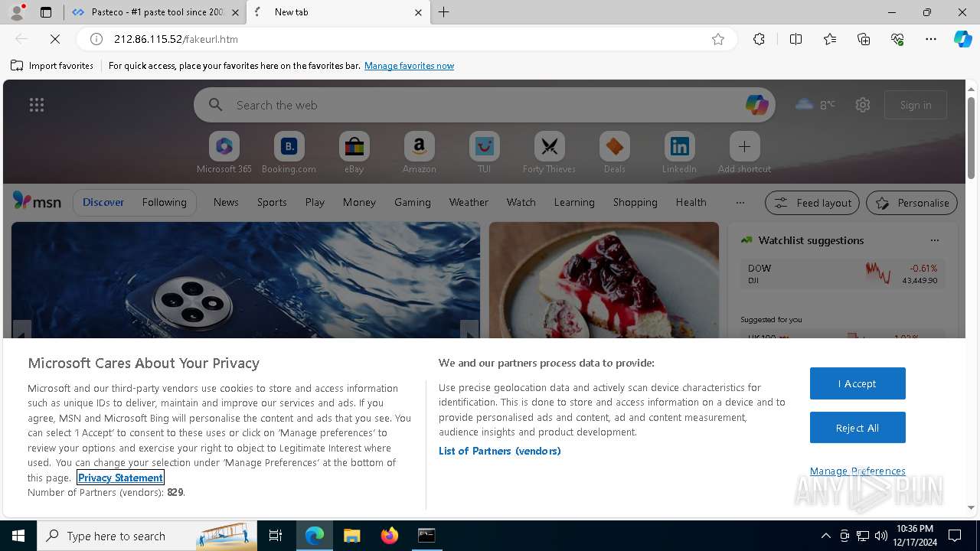This screenshot has width=980, height=551.
Task: Open the Gaming category
Action: [413, 202]
